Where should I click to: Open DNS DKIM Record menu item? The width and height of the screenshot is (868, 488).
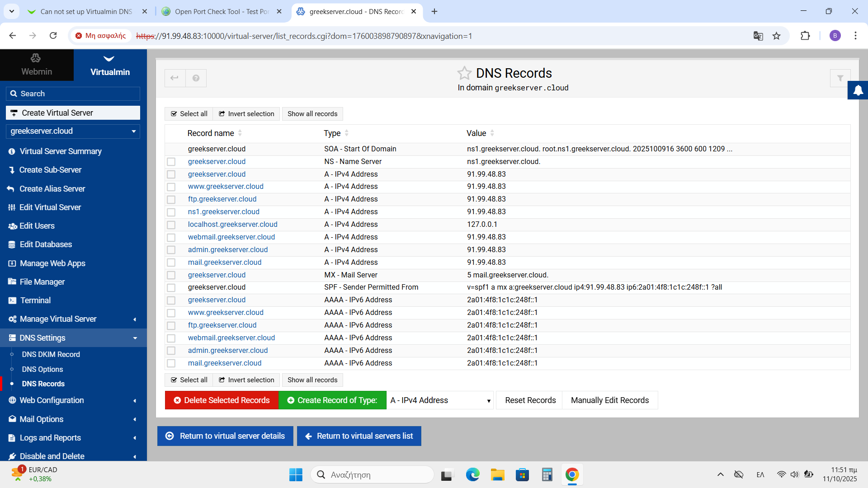point(51,355)
